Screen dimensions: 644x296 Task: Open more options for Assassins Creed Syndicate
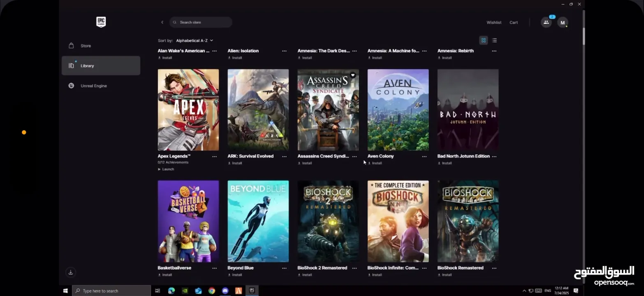click(354, 157)
